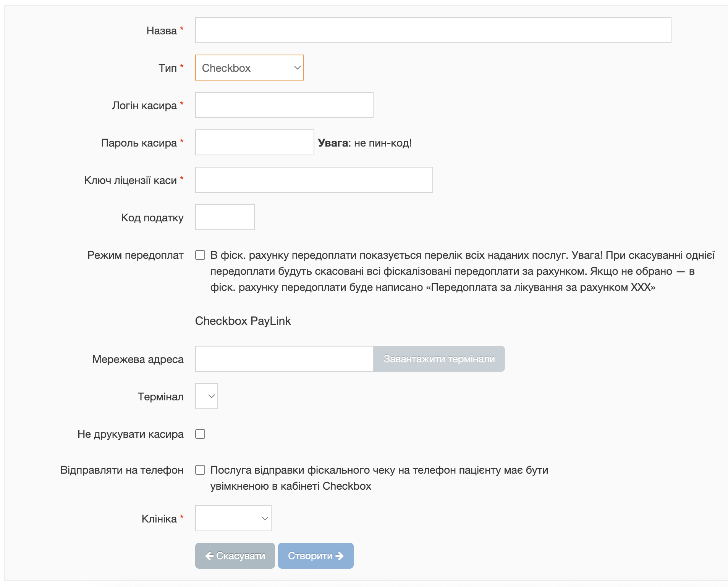Select the Ключ ліцензії каси field

pos(313,179)
